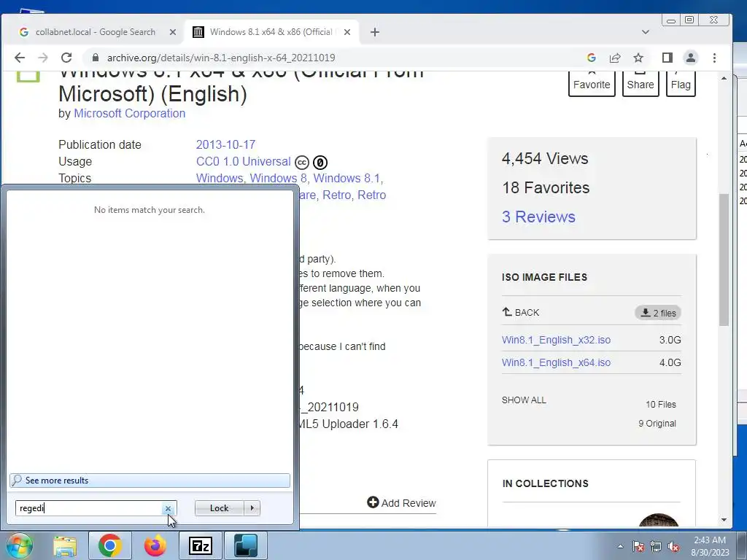747x560 pixels.
Task: Open the 3 Reviews link
Action: tap(538, 217)
